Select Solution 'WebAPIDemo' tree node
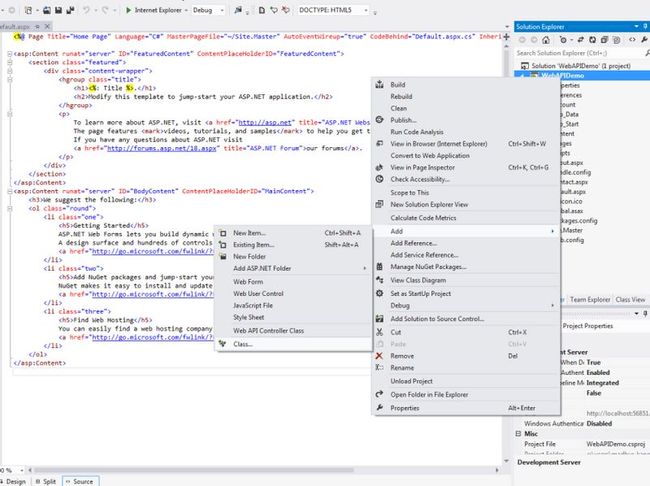The height and width of the screenshot is (486, 650). 581,66
